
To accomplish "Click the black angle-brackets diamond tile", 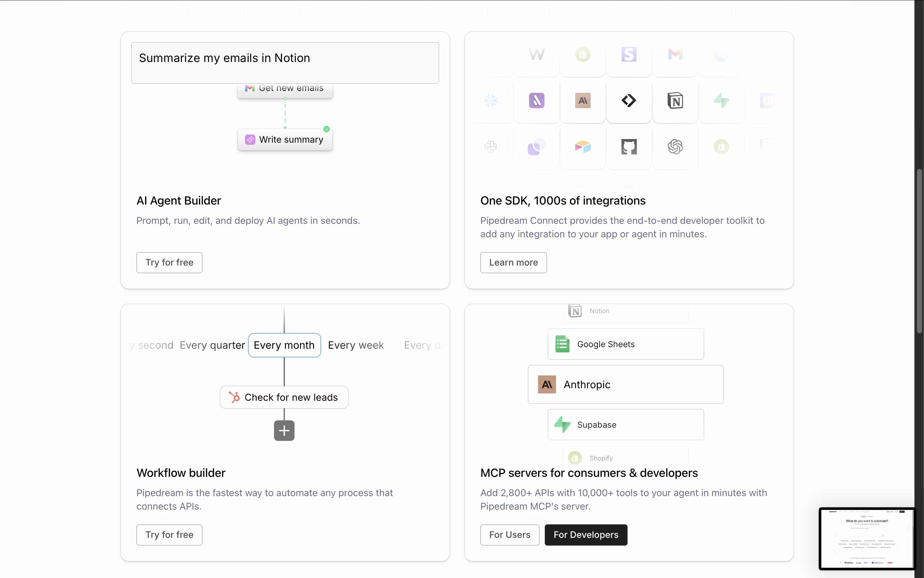I will point(629,101).
